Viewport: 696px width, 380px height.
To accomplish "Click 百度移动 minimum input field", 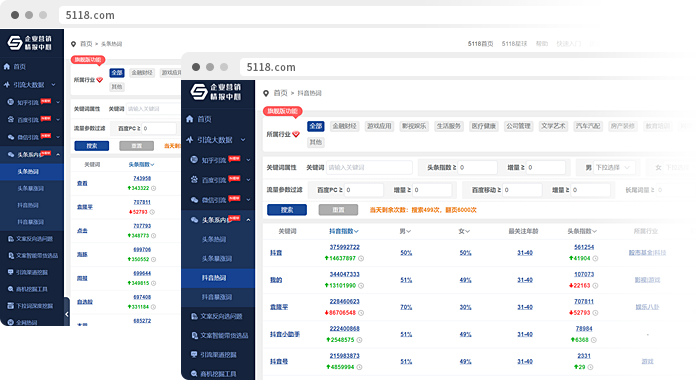I will [x=522, y=190].
